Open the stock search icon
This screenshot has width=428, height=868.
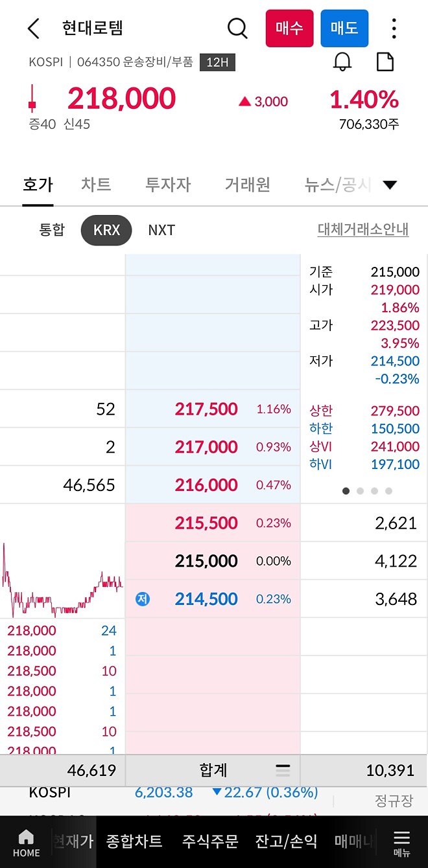click(x=237, y=29)
